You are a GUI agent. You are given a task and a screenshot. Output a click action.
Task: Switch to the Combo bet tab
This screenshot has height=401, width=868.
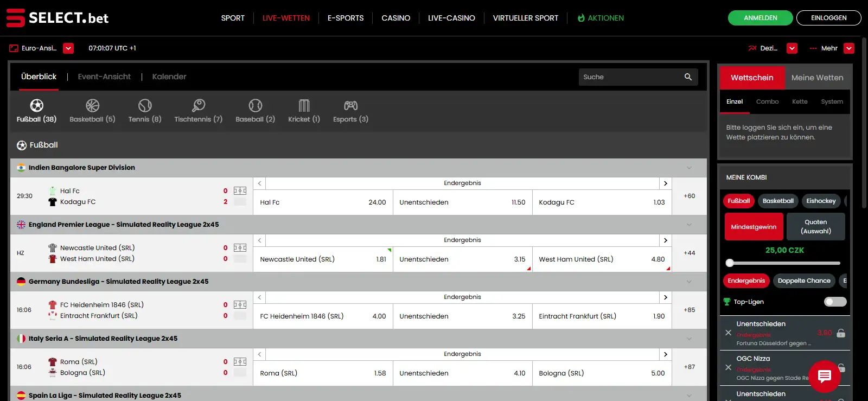coord(767,101)
